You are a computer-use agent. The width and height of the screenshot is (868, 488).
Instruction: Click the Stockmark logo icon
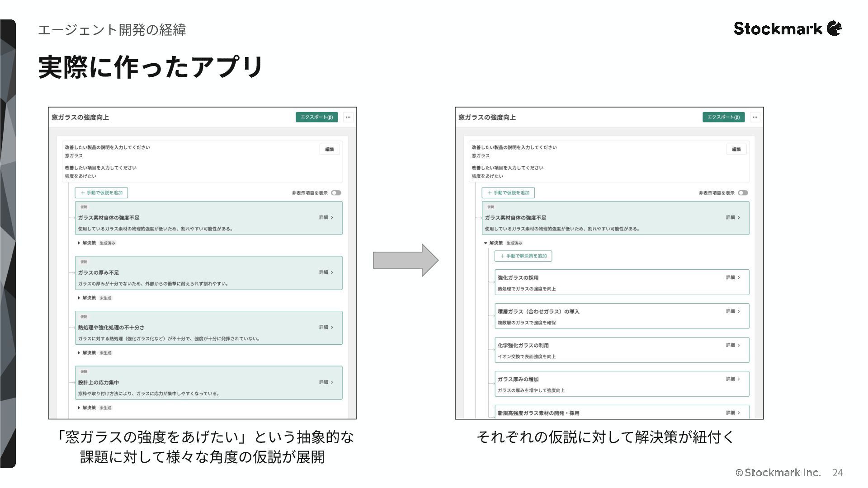[x=834, y=28]
